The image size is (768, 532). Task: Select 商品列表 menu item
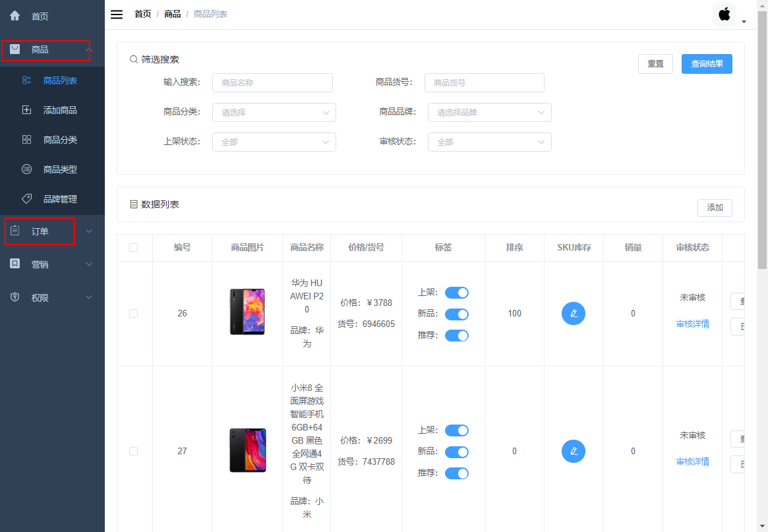(52, 80)
